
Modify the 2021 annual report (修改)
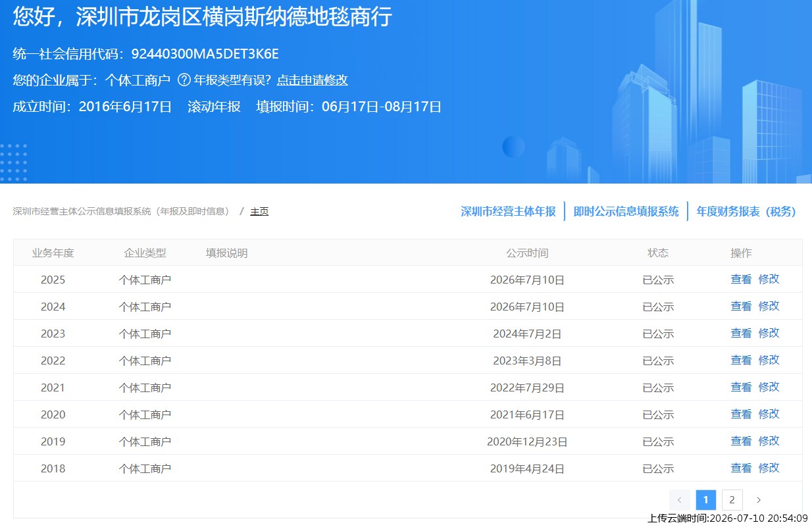[x=769, y=387]
